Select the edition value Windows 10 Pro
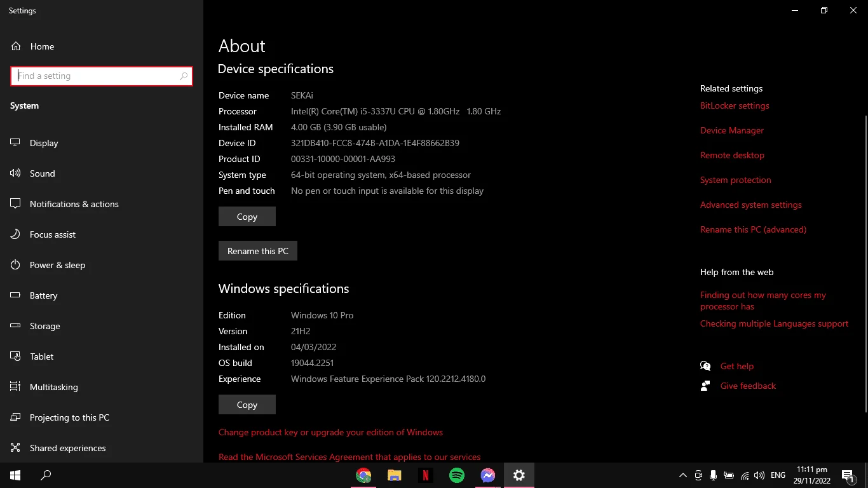Image resolution: width=868 pixels, height=488 pixels. pos(322,315)
